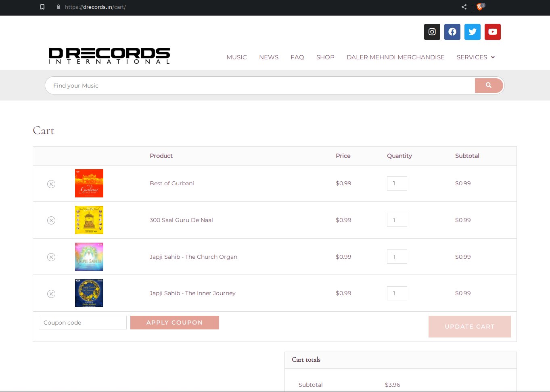This screenshot has width=550, height=392.
Task: Click the Subtotal column header
Action: click(467, 156)
